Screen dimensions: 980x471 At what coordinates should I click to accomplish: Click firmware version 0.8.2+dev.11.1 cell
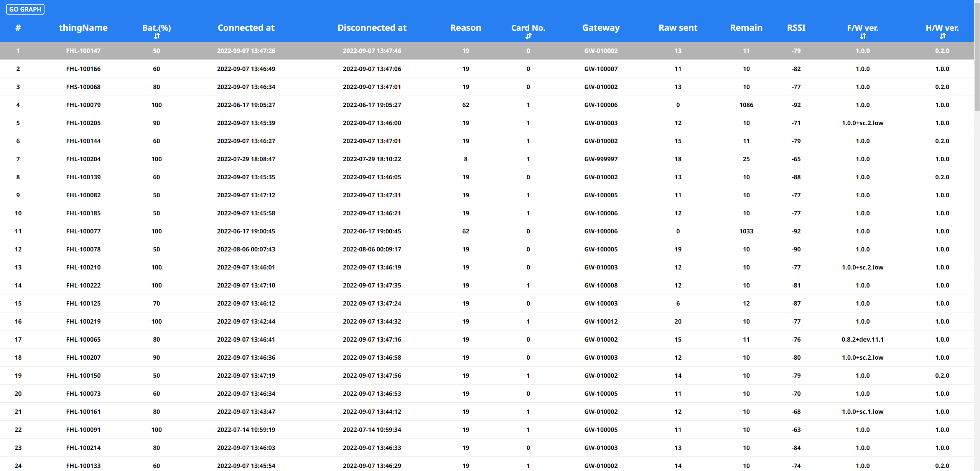pyautogui.click(x=863, y=339)
